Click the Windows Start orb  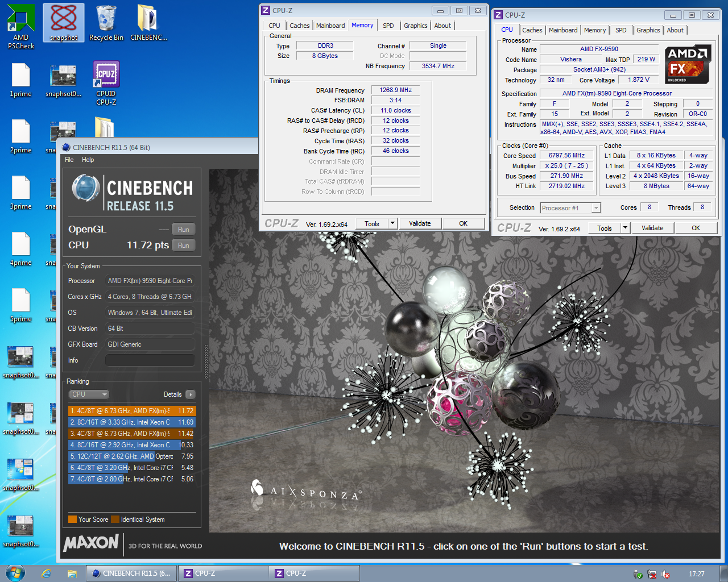tap(14, 573)
